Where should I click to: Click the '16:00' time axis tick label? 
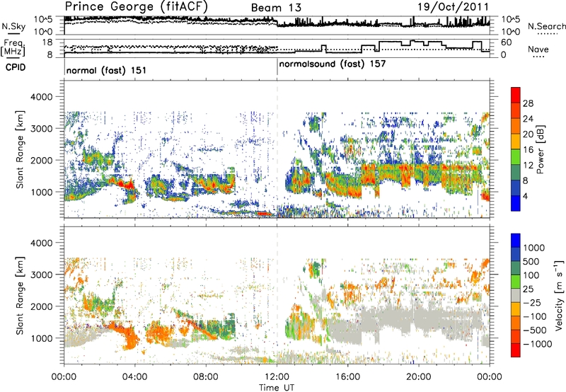(347, 377)
